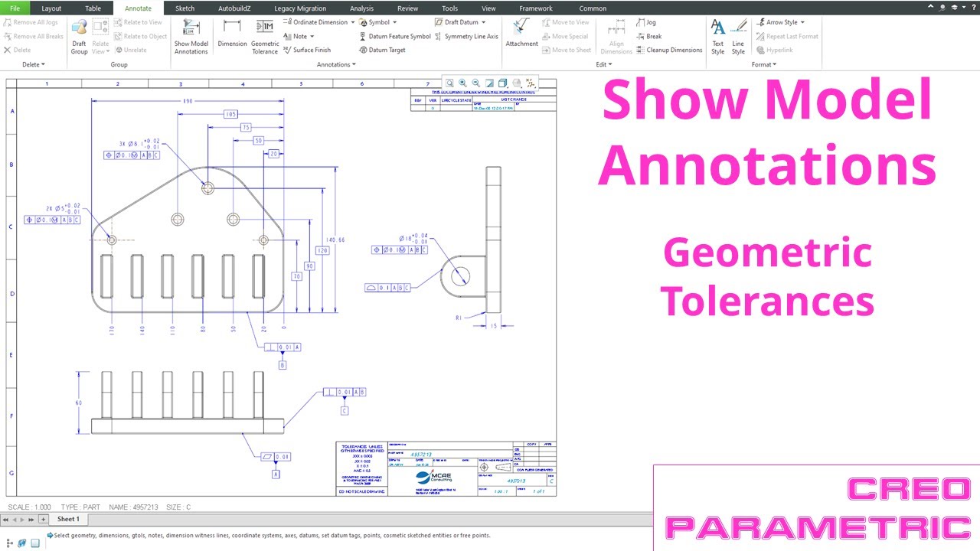Image resolution: width=980 pixels, height=551 pixels.
Task: Click the display style cube icon
Action: (502, 83)
